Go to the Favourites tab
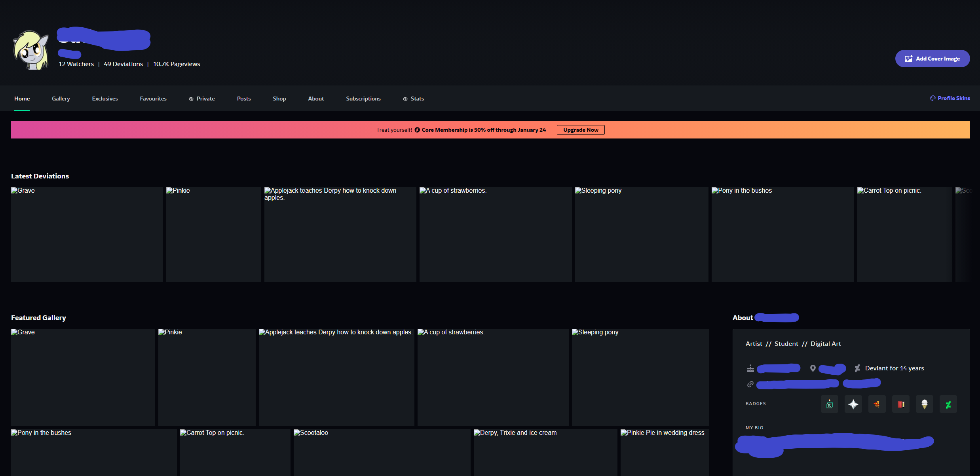 coord(153,99)
